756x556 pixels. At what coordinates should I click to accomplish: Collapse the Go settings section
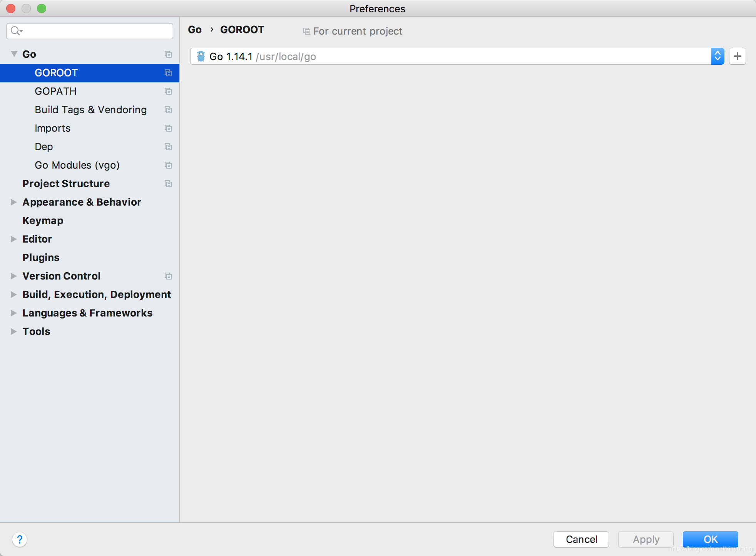(14, 54)
